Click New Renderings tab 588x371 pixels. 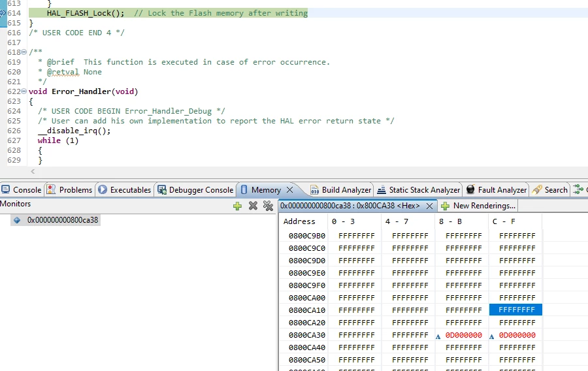(x=478, y=206)
